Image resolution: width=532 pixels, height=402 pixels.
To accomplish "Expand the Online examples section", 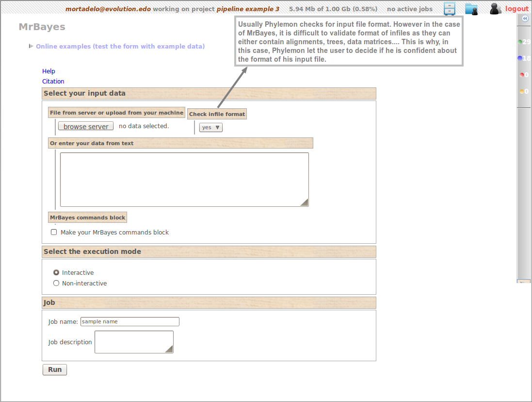I will click(120, 47).
